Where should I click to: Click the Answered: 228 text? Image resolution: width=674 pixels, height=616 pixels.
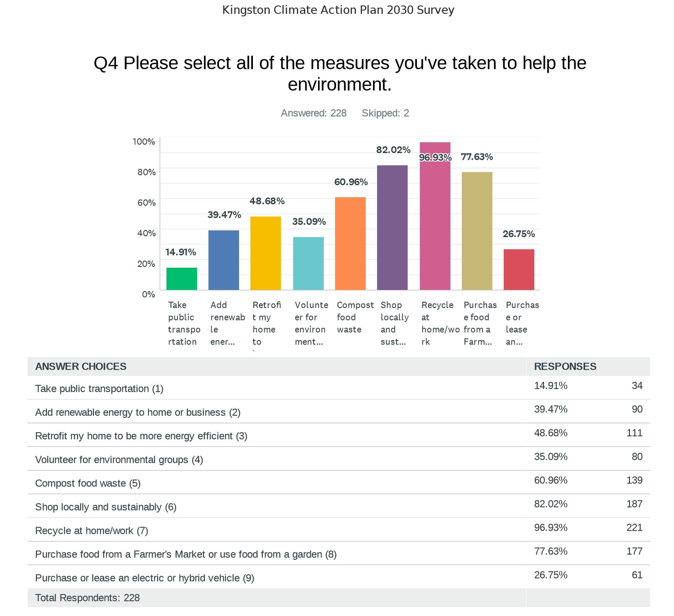[314, 113]
